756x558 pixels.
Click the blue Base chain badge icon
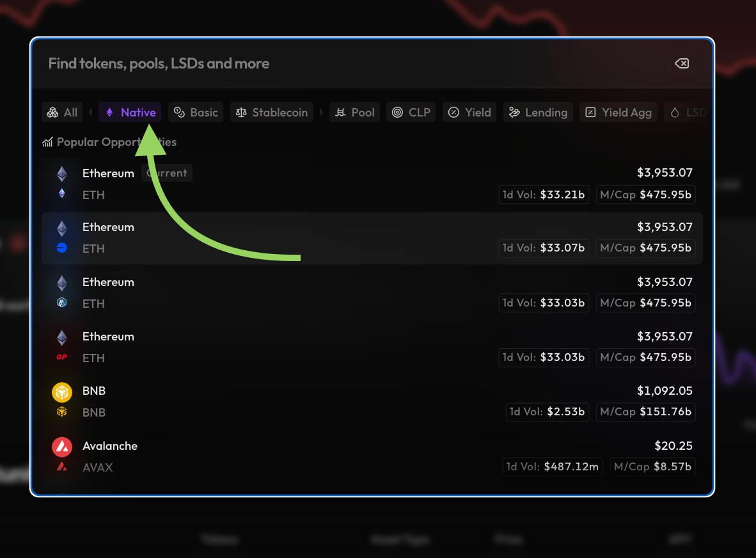pyautogui.click(x=61, y=248)
